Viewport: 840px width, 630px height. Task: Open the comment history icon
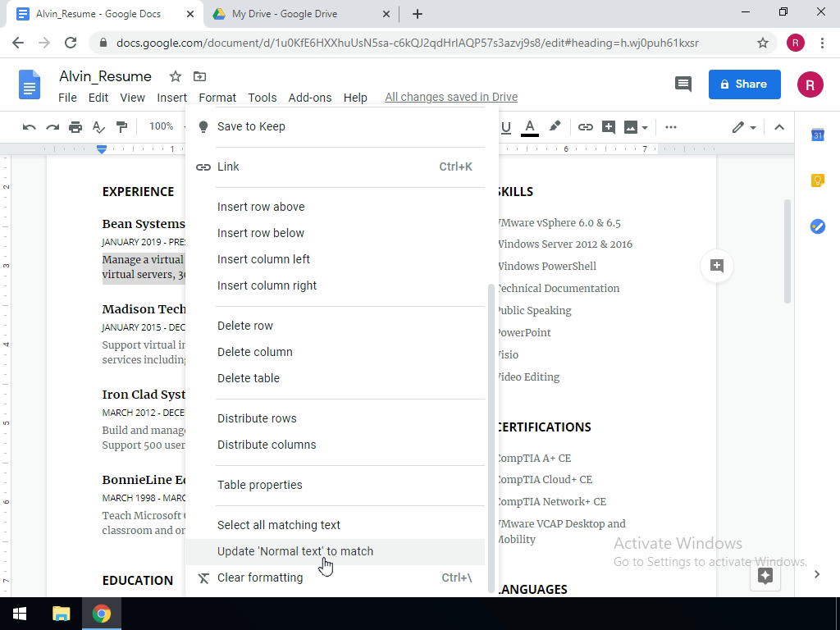(x=683, y=84)
